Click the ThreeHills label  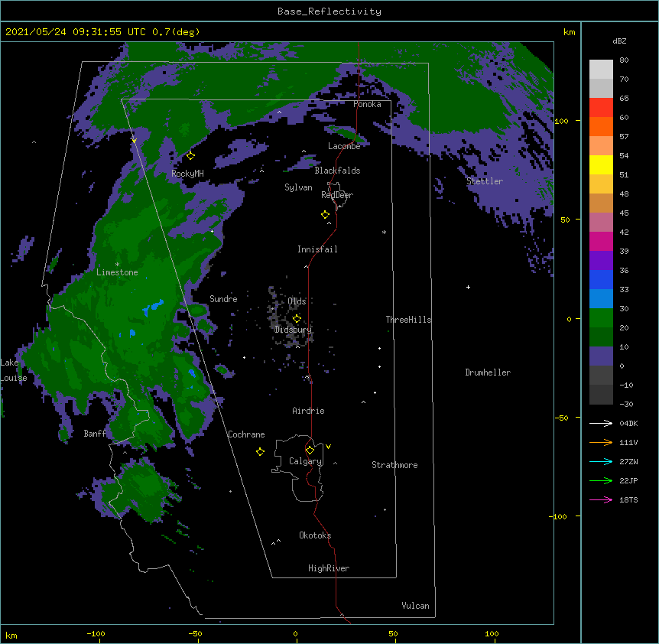tap(409, 320)
